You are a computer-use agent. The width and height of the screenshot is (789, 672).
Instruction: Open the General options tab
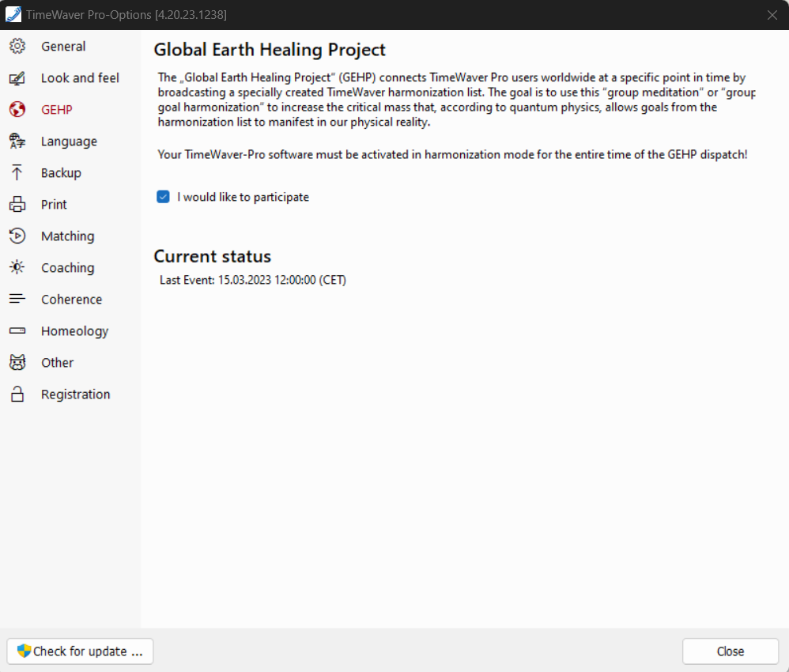63,47
